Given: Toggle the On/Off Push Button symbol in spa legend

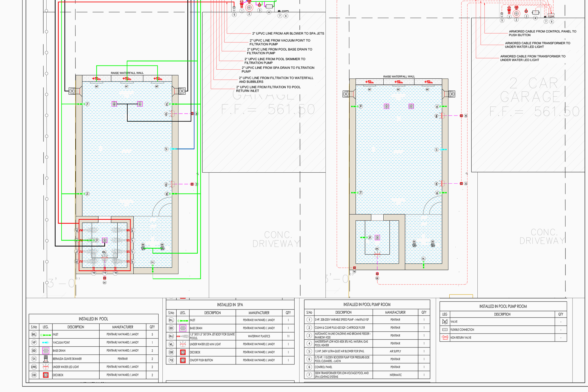Looking at the screenshot, I should pyautogui.click(x=183, y=360).
